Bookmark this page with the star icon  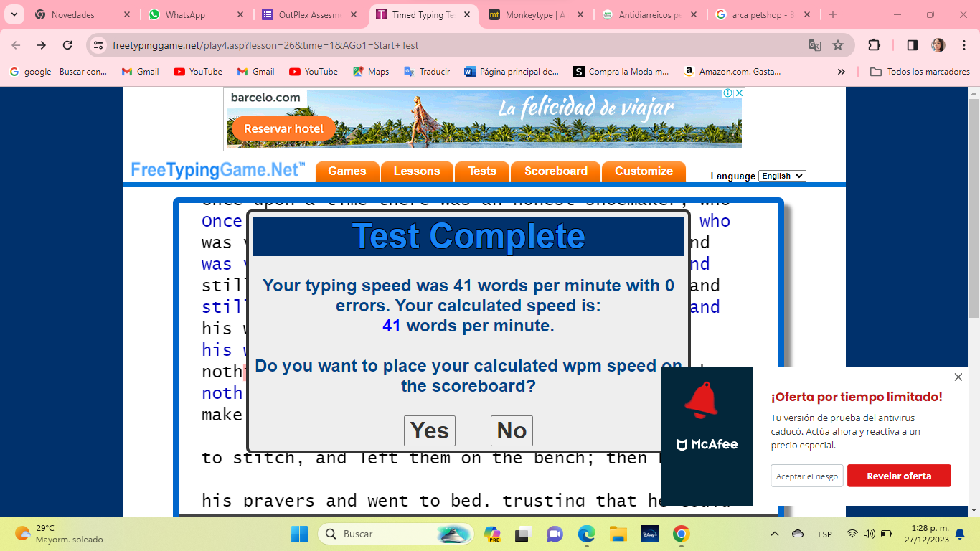[838, 45]
